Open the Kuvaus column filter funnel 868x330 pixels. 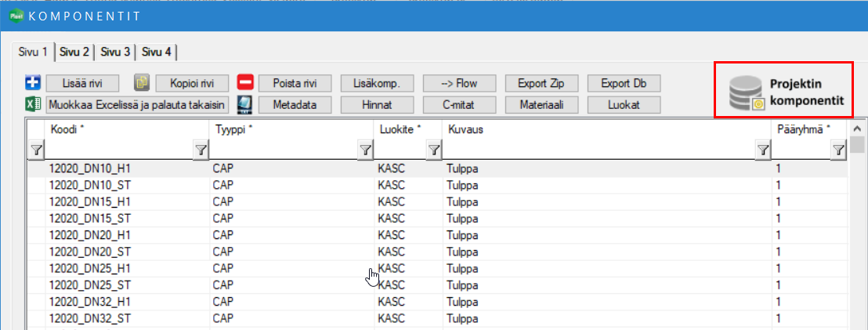[x=763, y=150]
